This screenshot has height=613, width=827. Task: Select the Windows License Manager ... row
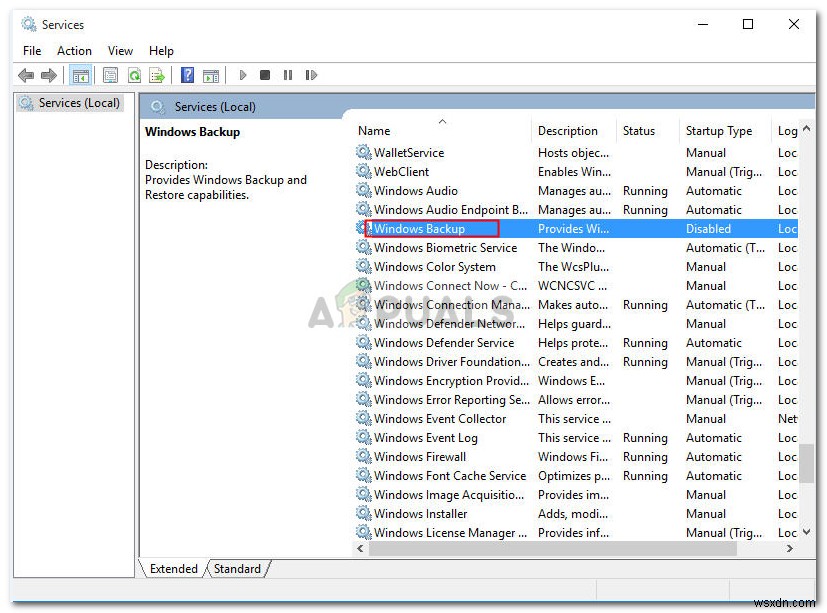(x=576, y=532)
